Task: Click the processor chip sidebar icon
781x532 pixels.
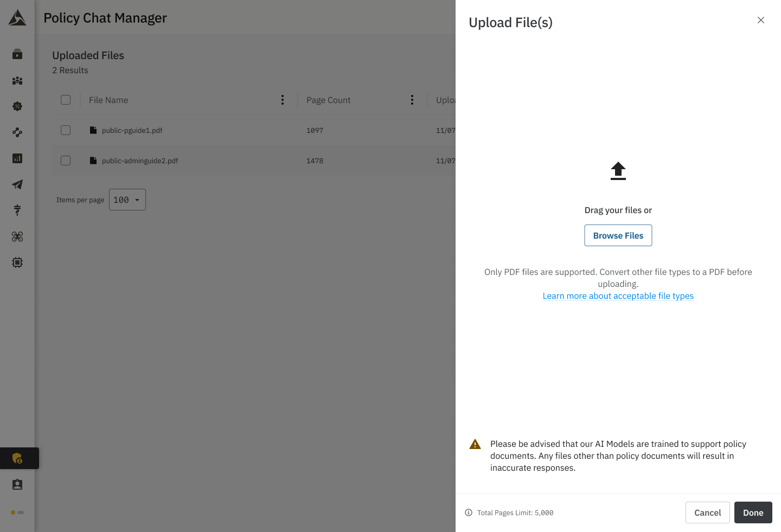Action: coord(17,262)
